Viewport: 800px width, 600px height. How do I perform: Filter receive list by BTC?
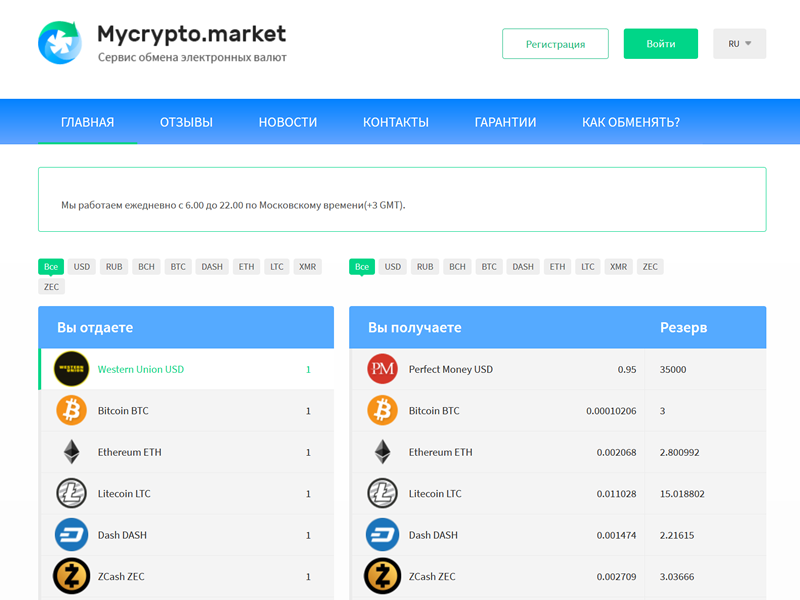tap(489, 266)
